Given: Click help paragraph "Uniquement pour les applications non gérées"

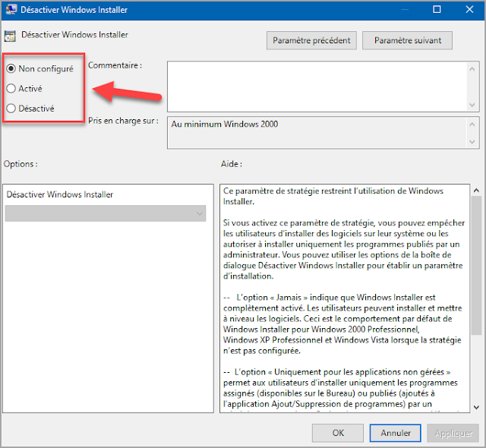Looking at the screenshot, I should click(340, 388).
